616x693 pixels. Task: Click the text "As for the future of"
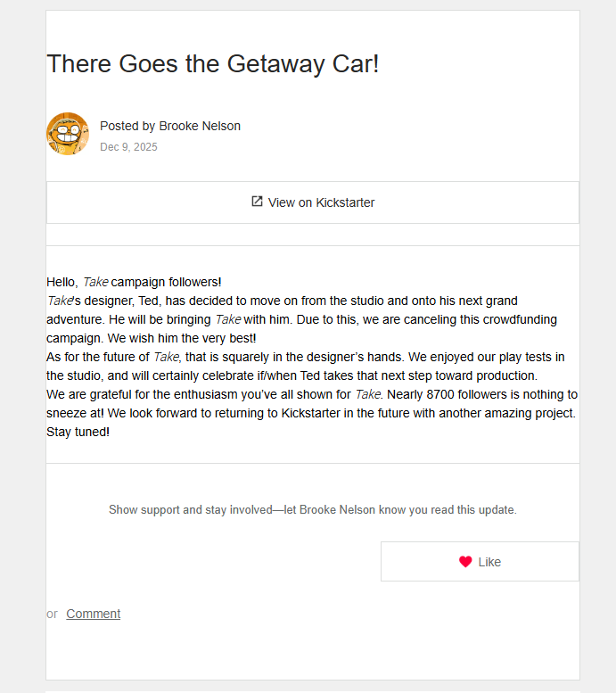[98, 357]
